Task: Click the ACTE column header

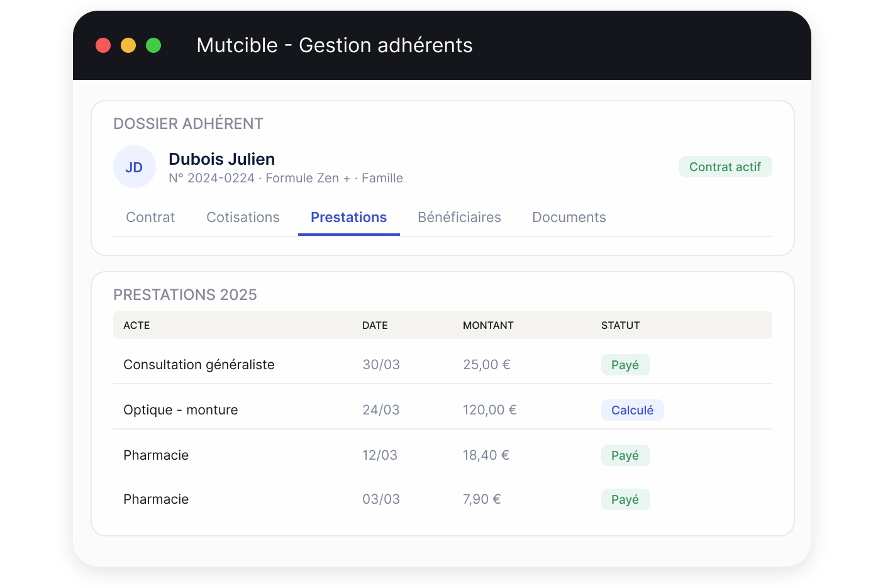Action: (136, 325)
